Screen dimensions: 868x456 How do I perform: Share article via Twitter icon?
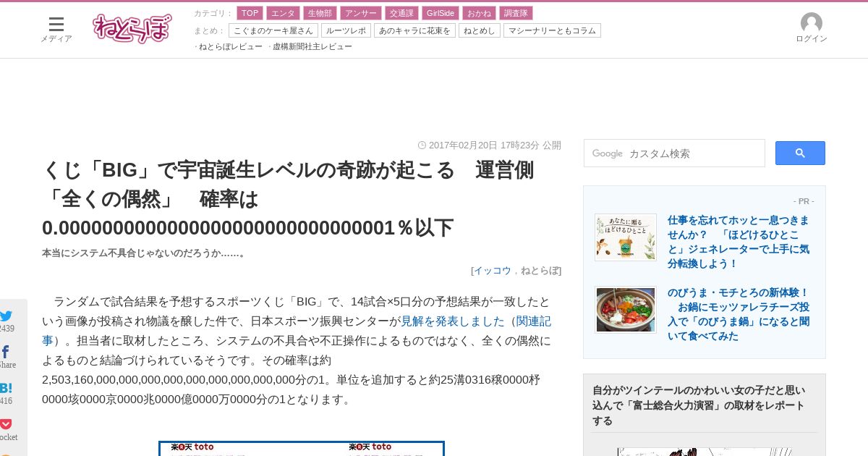click(7, 316)
